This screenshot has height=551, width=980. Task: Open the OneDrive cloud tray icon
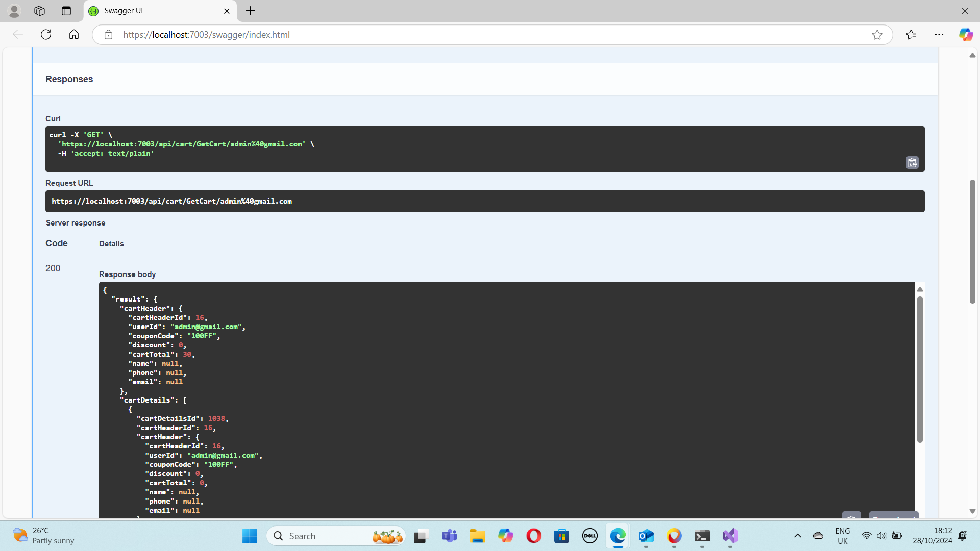818,536
